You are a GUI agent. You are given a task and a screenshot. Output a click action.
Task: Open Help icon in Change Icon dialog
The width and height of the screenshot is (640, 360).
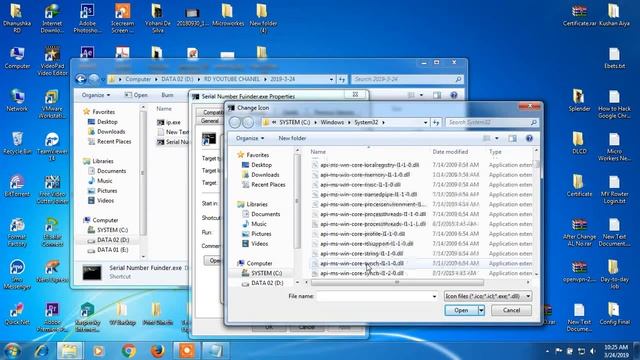[529, 138]
